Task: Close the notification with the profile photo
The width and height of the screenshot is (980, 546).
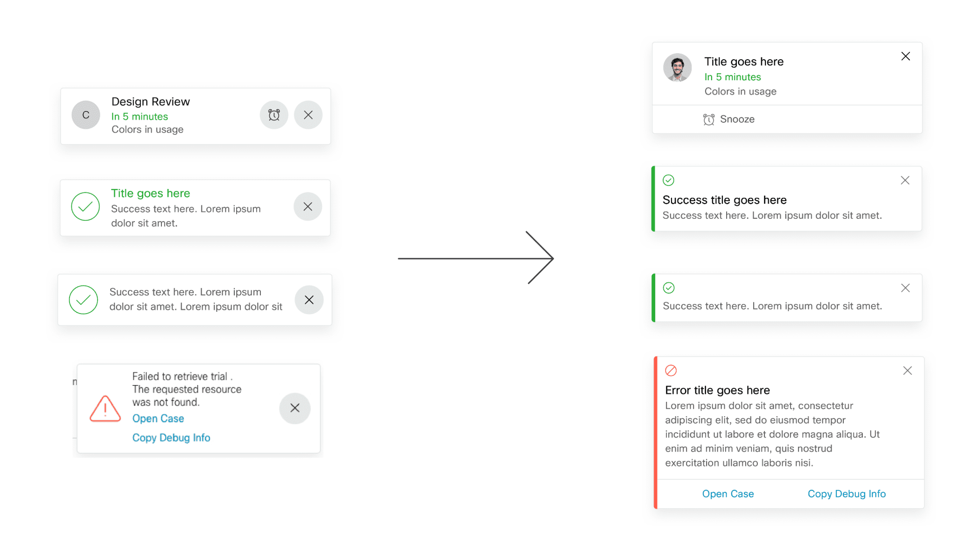Action: [x=906, y=56]
